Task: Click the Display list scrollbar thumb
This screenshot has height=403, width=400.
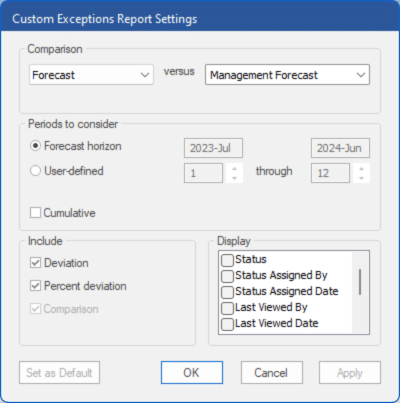Action: (360, 282)
